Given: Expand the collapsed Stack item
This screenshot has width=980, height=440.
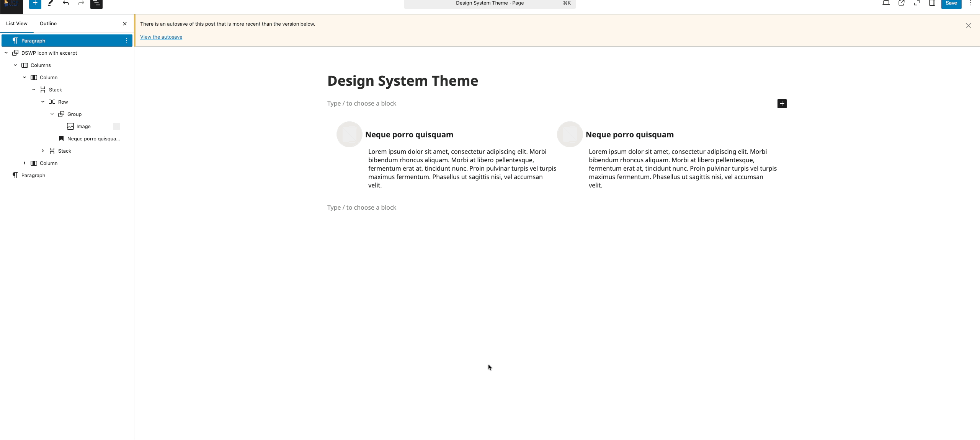Looking at the screenshot, I should [43, 151].
